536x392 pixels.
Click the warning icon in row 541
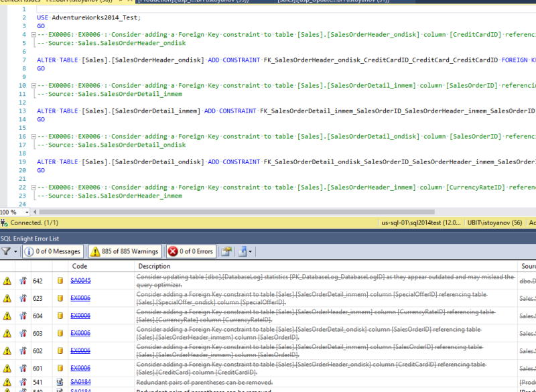(x=7, y=382)
